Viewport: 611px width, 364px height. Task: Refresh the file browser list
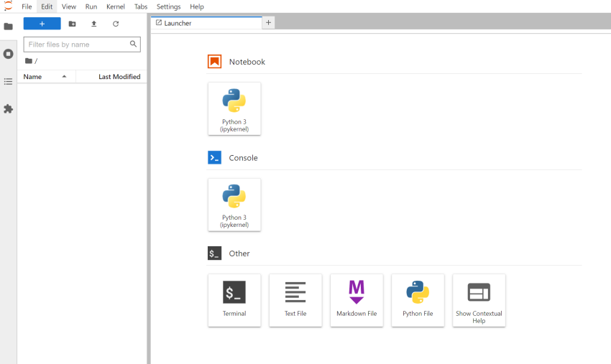pyautogui.click(x=116, y=24)
